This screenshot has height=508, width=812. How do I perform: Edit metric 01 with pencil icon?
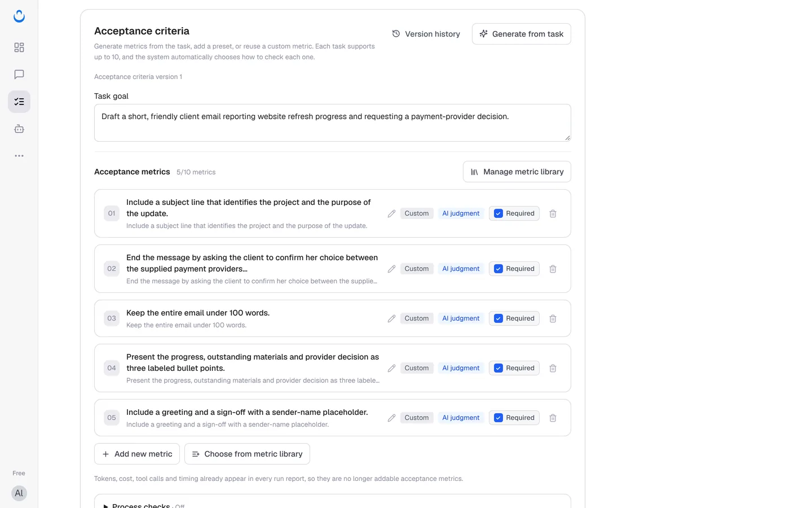[x=391, y=213]
